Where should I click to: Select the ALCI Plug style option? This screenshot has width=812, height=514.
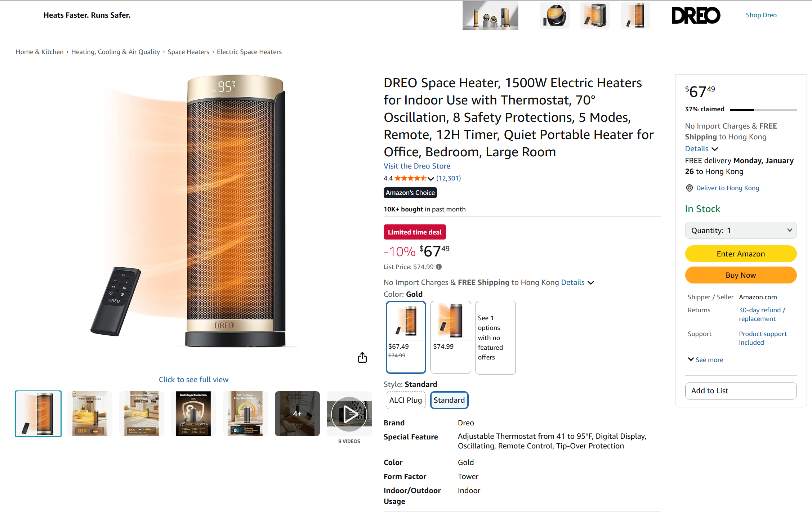[x=405, y=400]
